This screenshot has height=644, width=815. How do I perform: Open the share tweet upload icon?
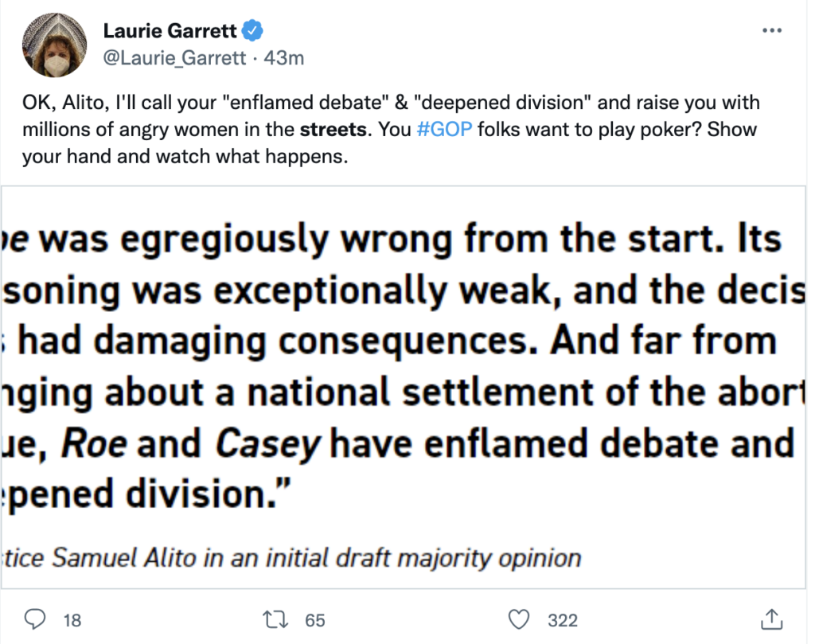(770, 619)
